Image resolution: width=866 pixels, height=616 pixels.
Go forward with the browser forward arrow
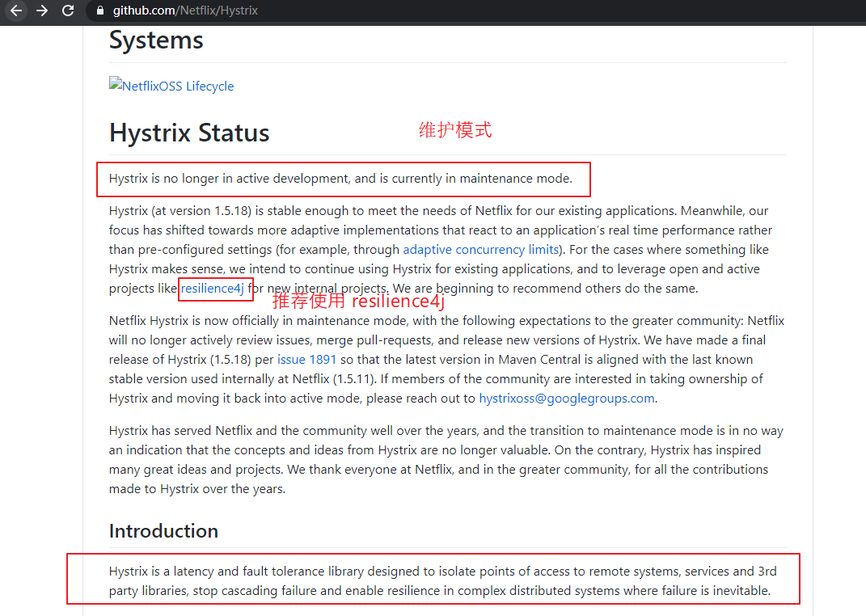pos(42,11)
